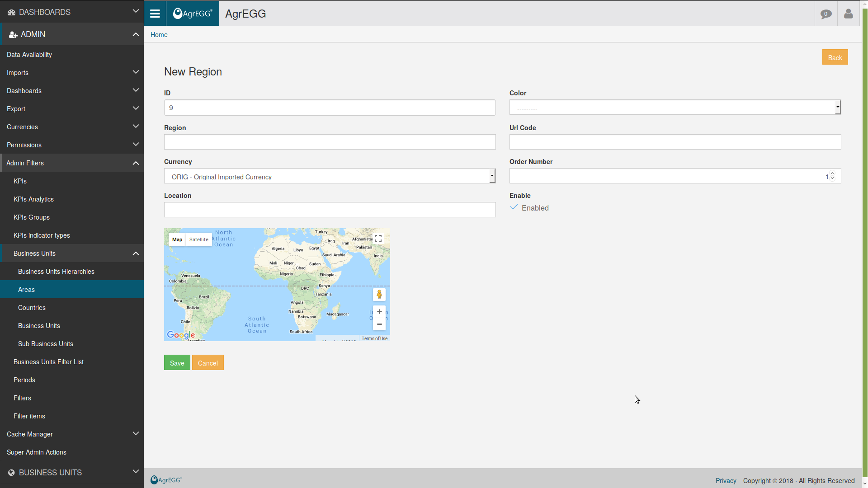Open map Terms of Use link
868x488 pixels.
coord(374,338)
